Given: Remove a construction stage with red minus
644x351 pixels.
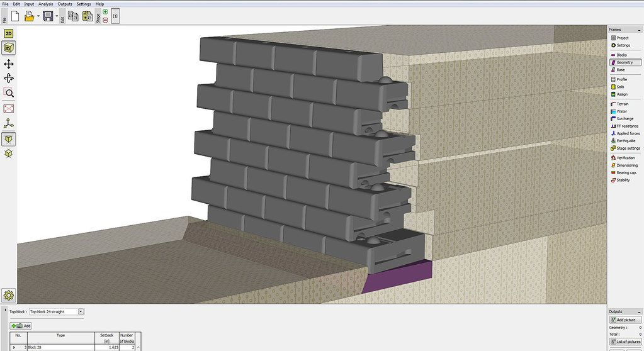Looking at the screenshot, I should [105, 19].
